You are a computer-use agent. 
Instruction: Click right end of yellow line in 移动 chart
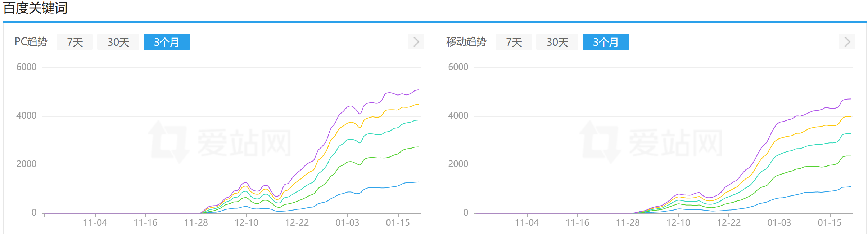point(850,116)
